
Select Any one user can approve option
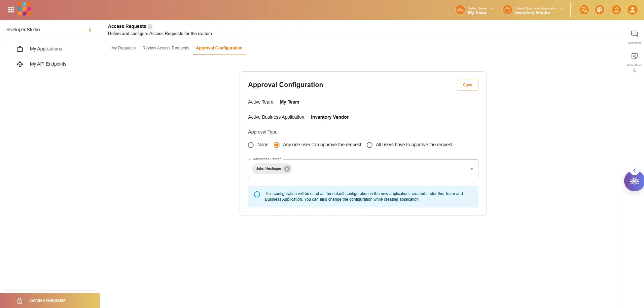tap(277, 145)
